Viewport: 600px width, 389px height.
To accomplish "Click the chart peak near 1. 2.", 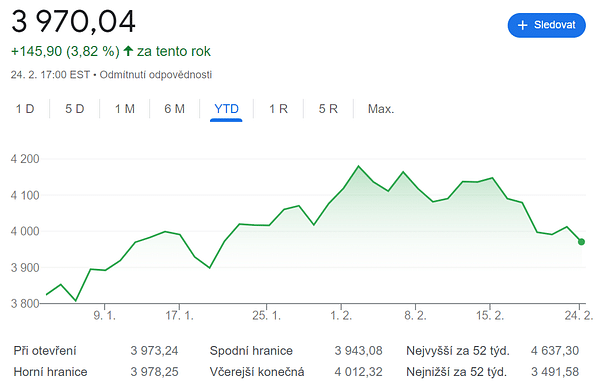I will coord(359,166).
